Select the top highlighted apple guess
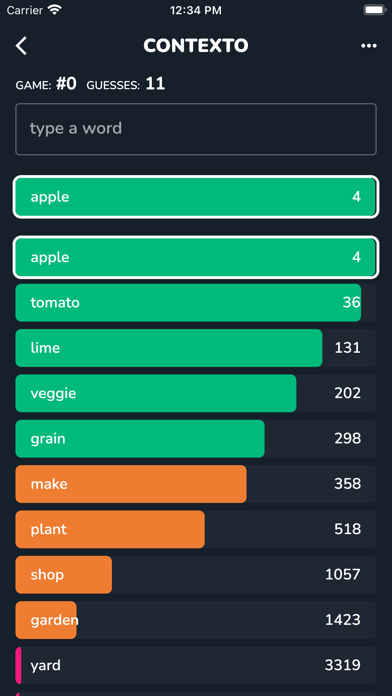This screenshot has width=392, height=696. 196,197
